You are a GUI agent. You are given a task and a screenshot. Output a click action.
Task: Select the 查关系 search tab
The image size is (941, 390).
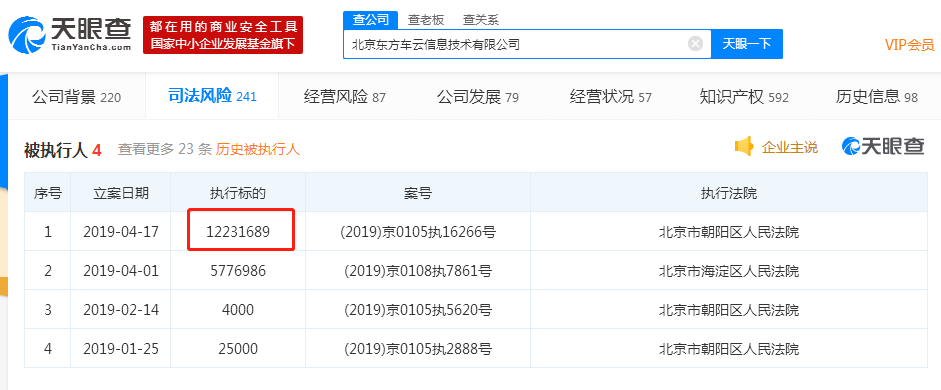pyautogui.click(x=481, y=19)
